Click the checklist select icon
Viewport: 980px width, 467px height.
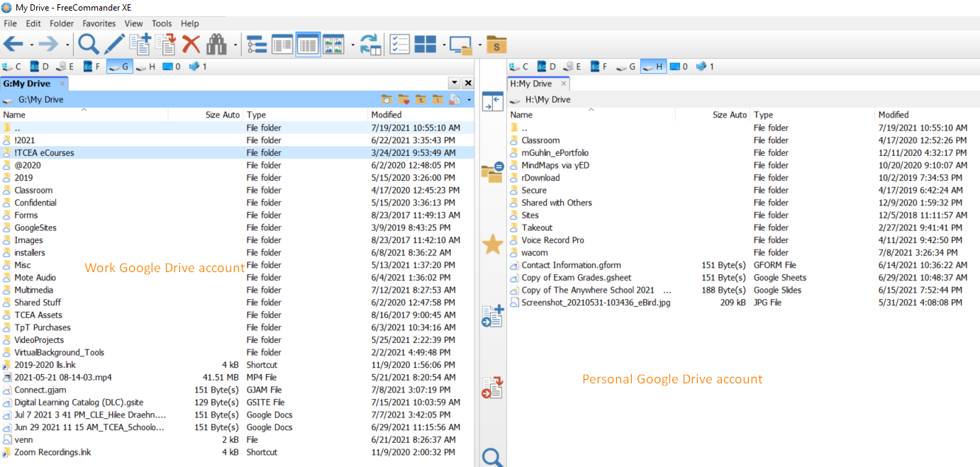(400, 45)
